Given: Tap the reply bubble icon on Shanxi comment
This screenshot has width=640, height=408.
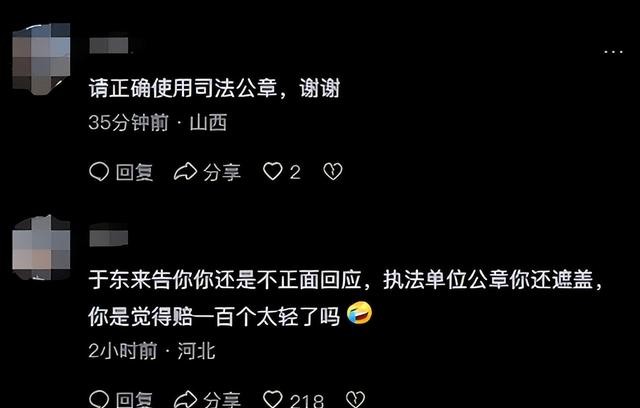Looking at the screenshot, I should (99, 172).
